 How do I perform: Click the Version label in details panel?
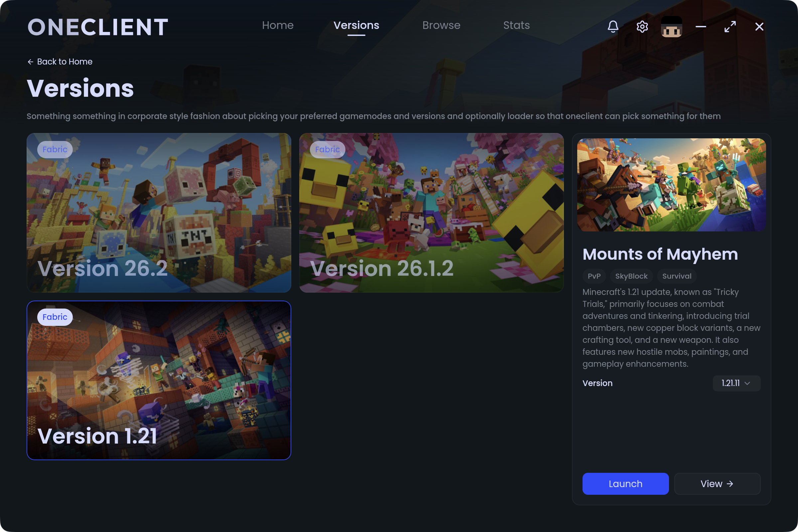(598, 383)
